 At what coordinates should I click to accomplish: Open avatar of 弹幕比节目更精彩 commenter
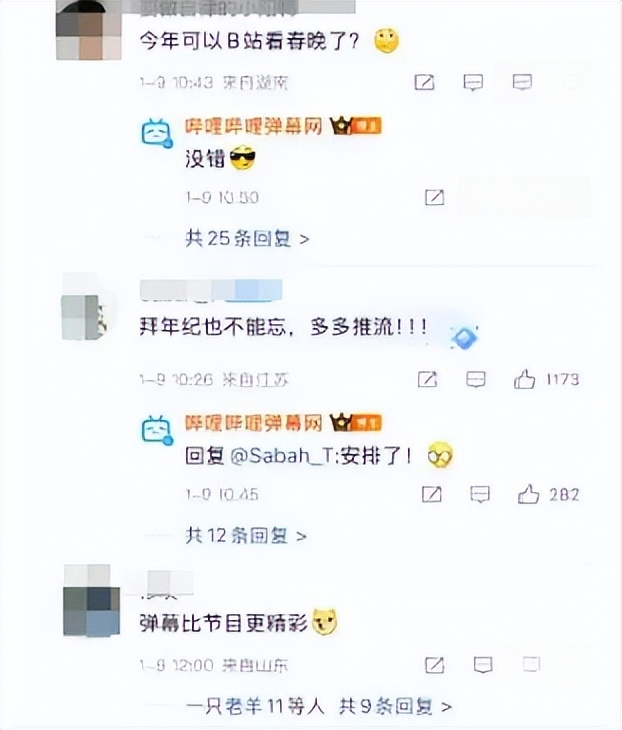[x=91, y=601]
